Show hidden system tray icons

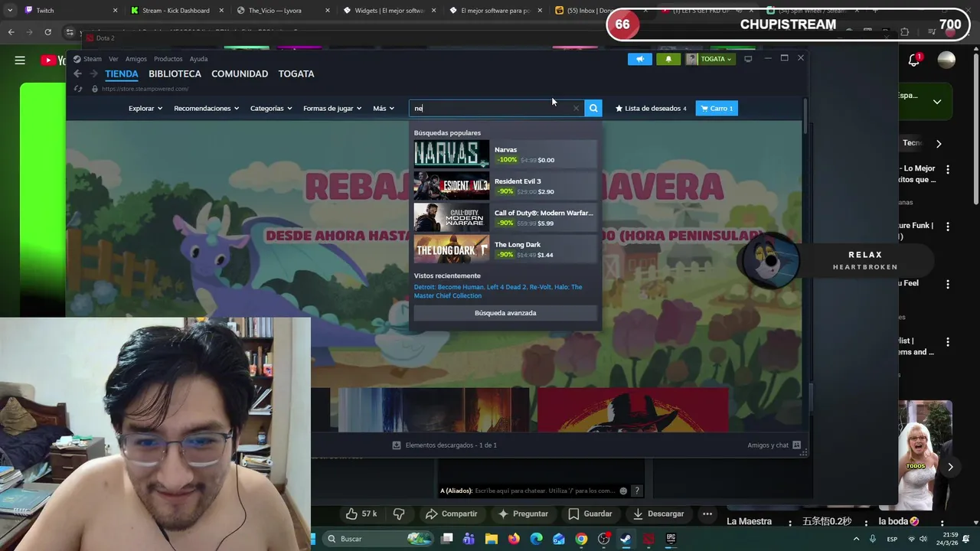tap(857, 539)
